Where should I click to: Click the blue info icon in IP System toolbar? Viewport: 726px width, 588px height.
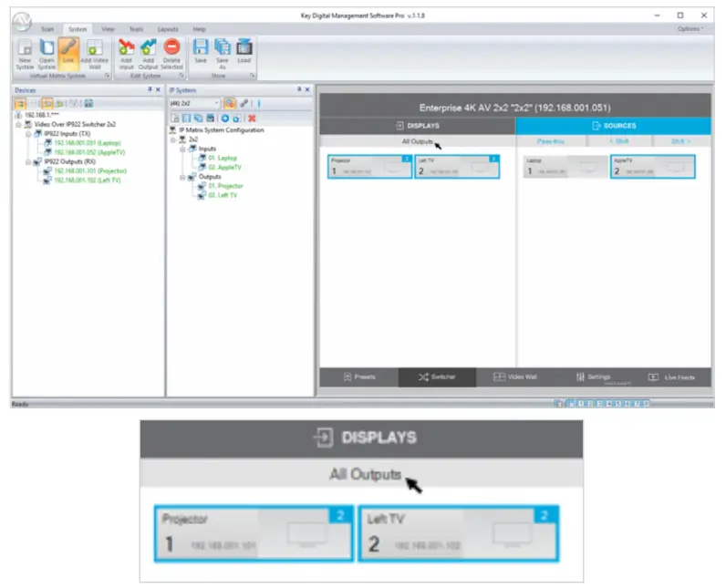coord(259,103)
